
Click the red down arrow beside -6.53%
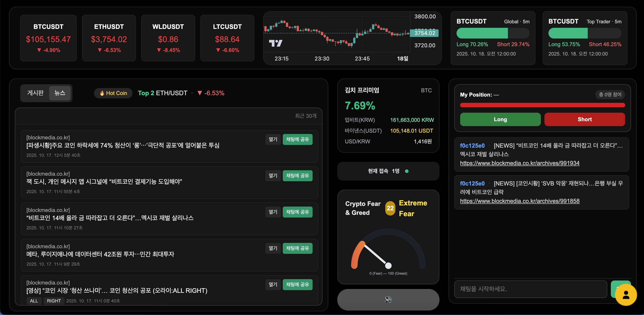tap(200, 93)
